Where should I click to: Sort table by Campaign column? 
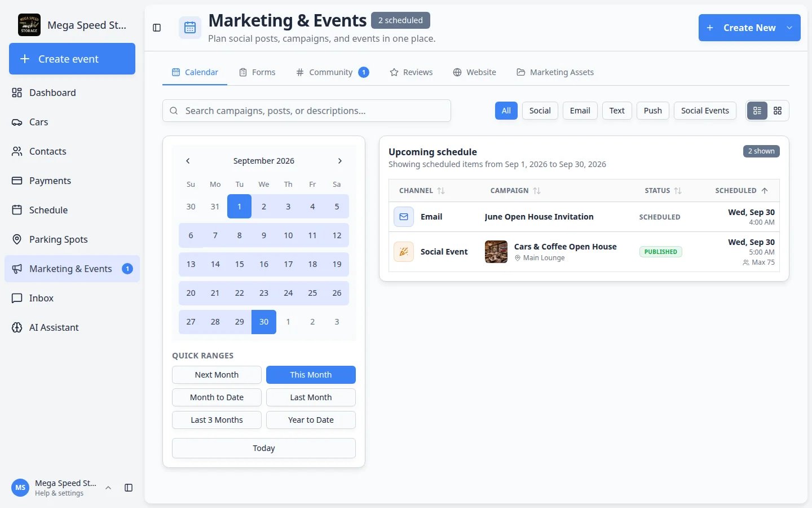[515, 191]
